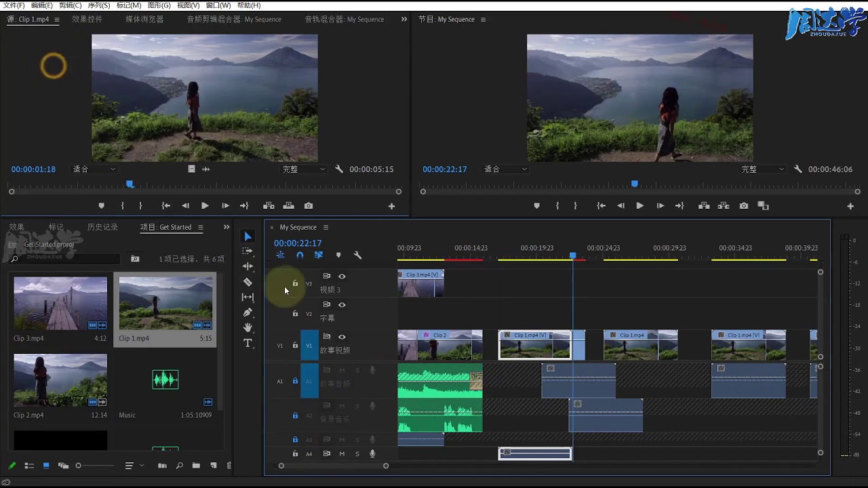Select the Type tool
This screenshot has width=868, height=488.
point(248,343)
